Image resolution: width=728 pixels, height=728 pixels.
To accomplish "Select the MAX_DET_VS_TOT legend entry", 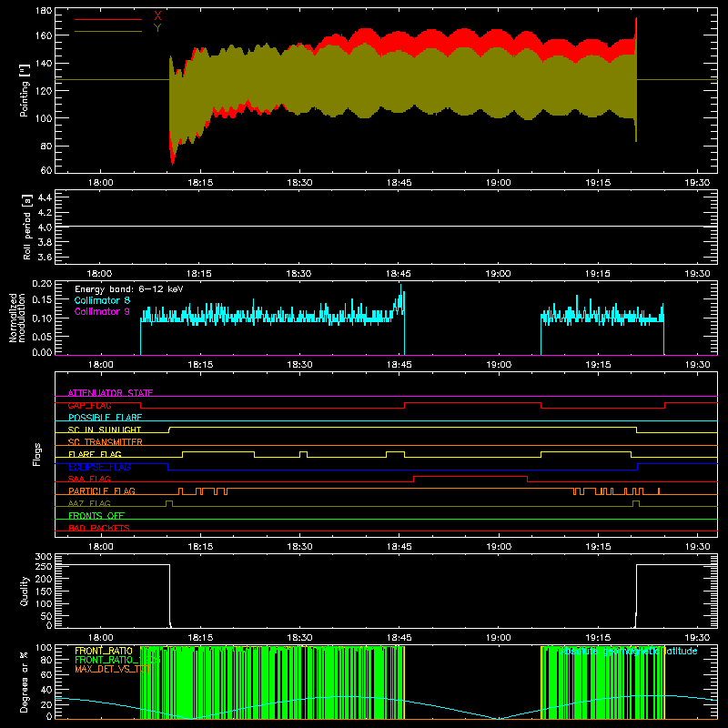I will [x=112, y=669].
